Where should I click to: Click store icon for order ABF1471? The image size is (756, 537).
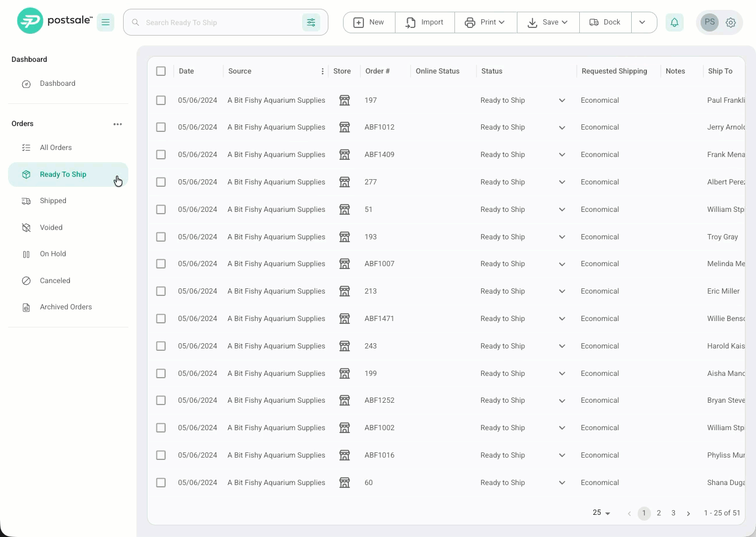pyautogui.click(x=345, y=319)
